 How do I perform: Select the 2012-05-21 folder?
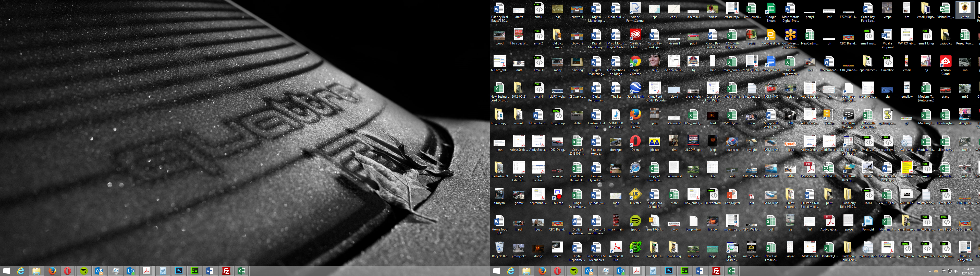click(x=519, y=90)
